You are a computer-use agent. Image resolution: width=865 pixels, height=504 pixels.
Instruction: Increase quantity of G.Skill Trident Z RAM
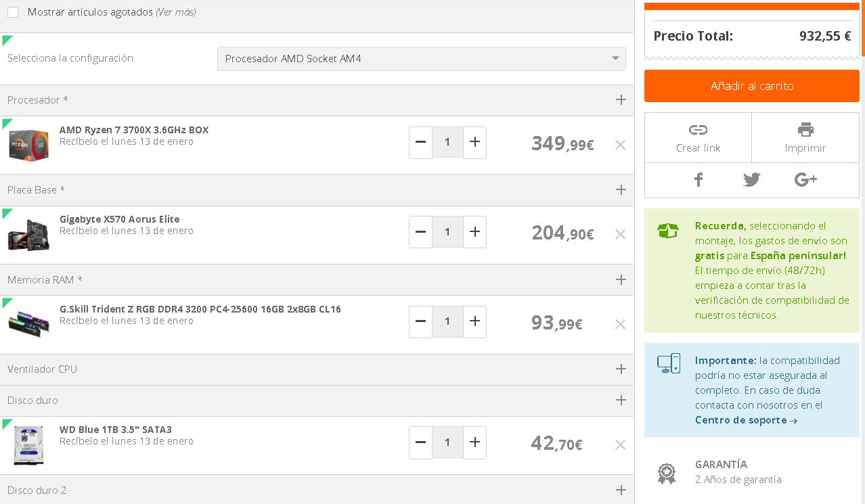tap(474, 322)
